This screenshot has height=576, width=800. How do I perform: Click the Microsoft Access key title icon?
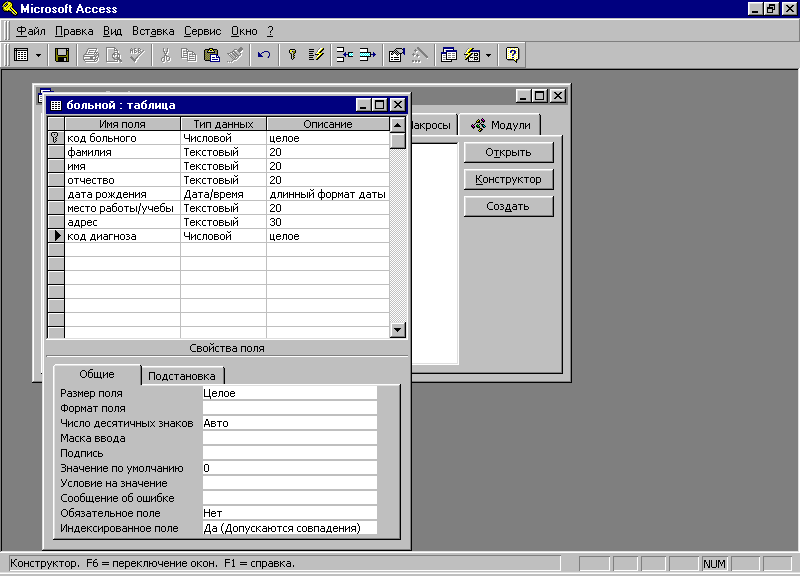(10, 8)
